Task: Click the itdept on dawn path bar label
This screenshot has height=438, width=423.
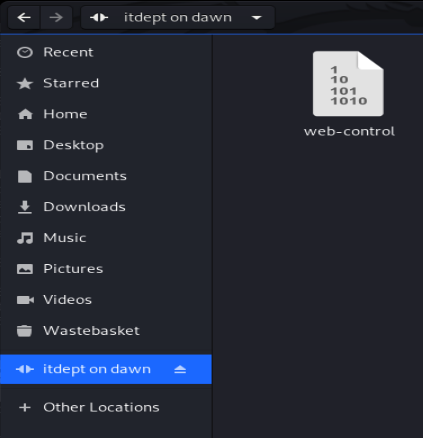Action: tap(178, 18)
